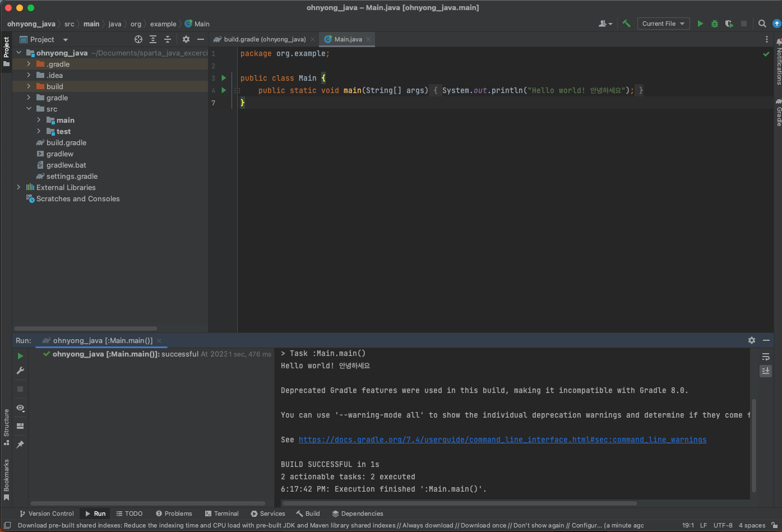Viewport: 782px width, 532px height.
Task: Open the Current File run configuration dropdown
Action: 663,24
